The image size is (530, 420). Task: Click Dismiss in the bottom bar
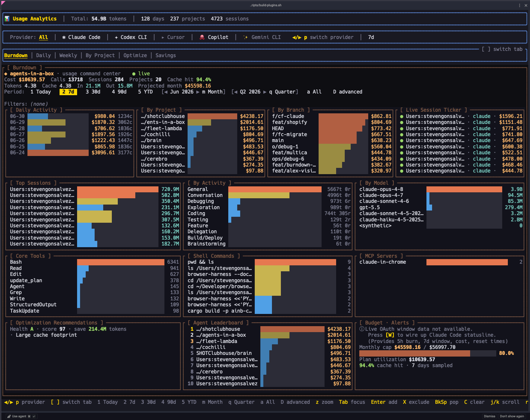tap(489, 416)
